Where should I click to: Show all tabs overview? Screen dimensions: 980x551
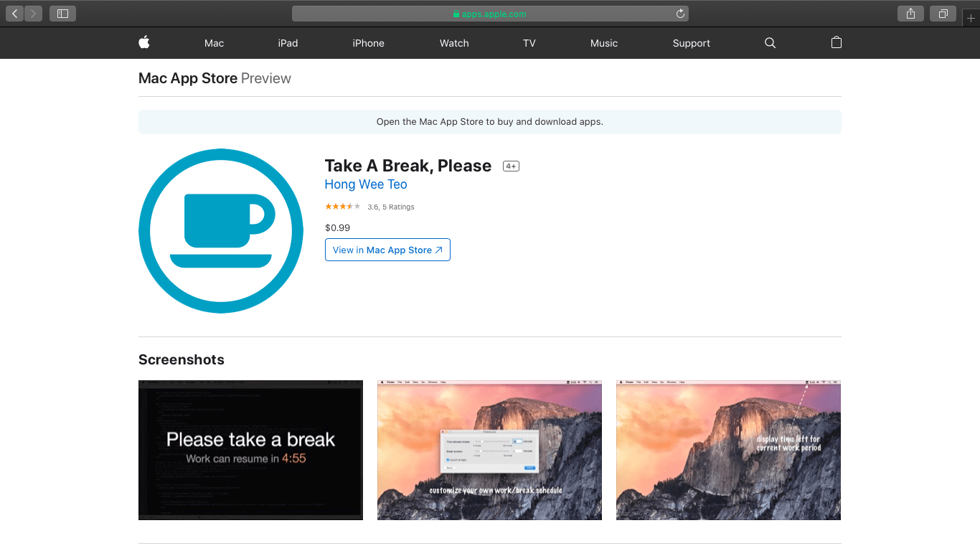click(x=943, y=14)
